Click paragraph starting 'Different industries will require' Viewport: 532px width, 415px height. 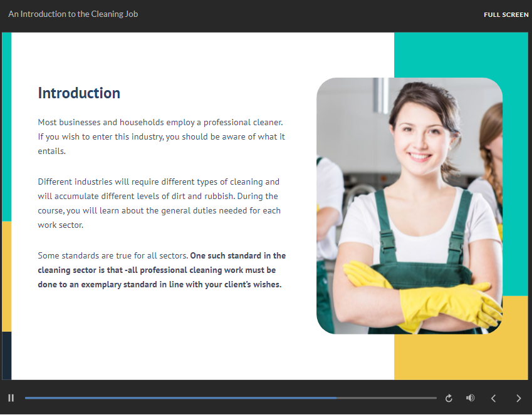point(159,203)
